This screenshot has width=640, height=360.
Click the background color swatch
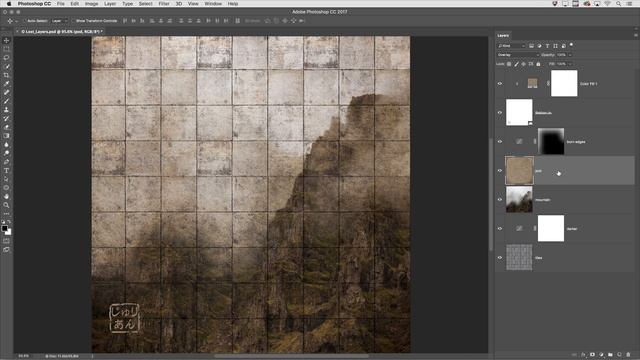tap(8, 232)
